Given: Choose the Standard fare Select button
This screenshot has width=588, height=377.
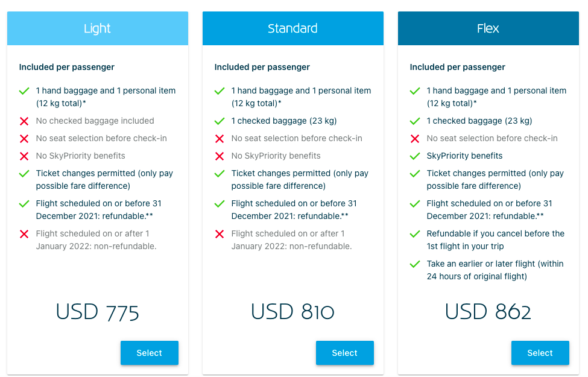Looking at the screenshot, I should pyautogui.click(x=344, y=353).
